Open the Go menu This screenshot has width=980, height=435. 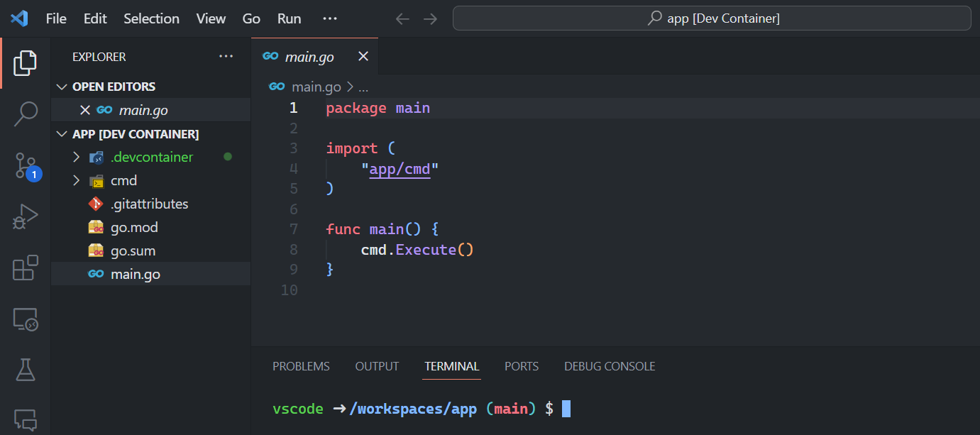[x=250, y=18]
